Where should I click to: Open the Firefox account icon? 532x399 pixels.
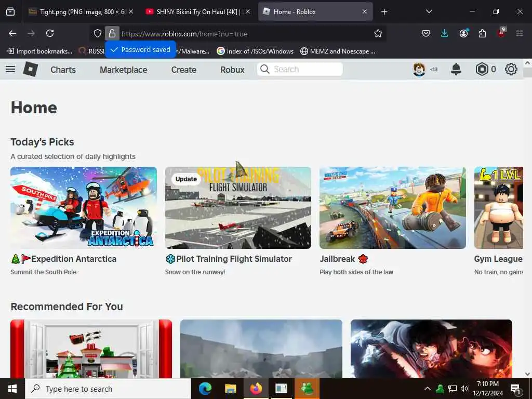(463, 33)
